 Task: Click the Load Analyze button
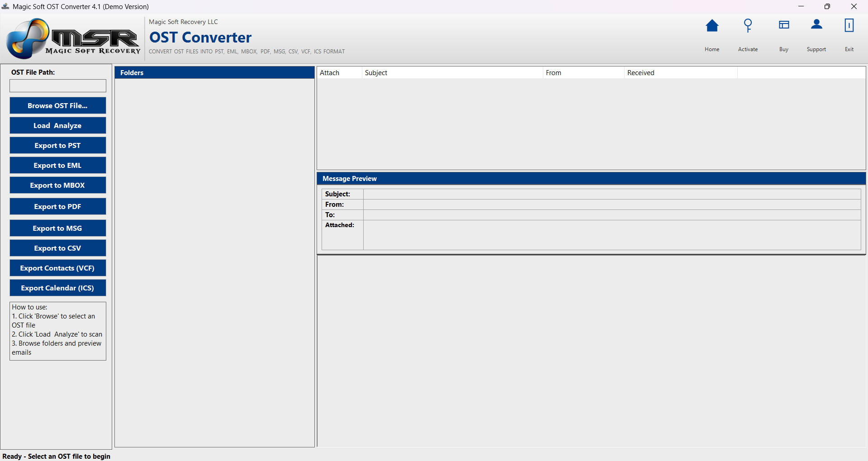(x=58, y=125)
